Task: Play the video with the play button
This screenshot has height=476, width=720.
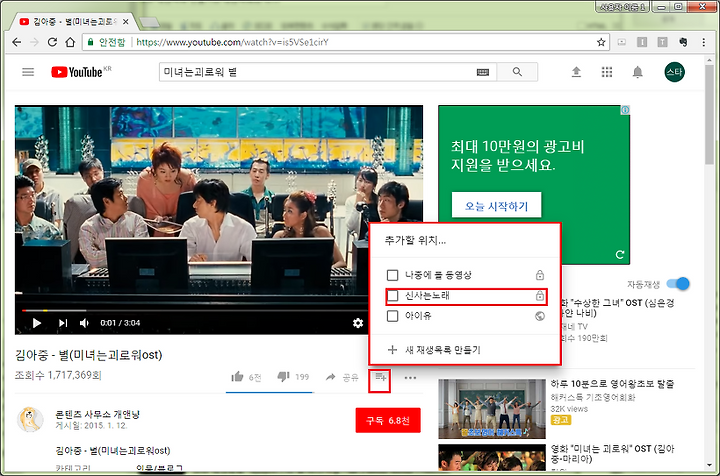Action: point(37,323)
